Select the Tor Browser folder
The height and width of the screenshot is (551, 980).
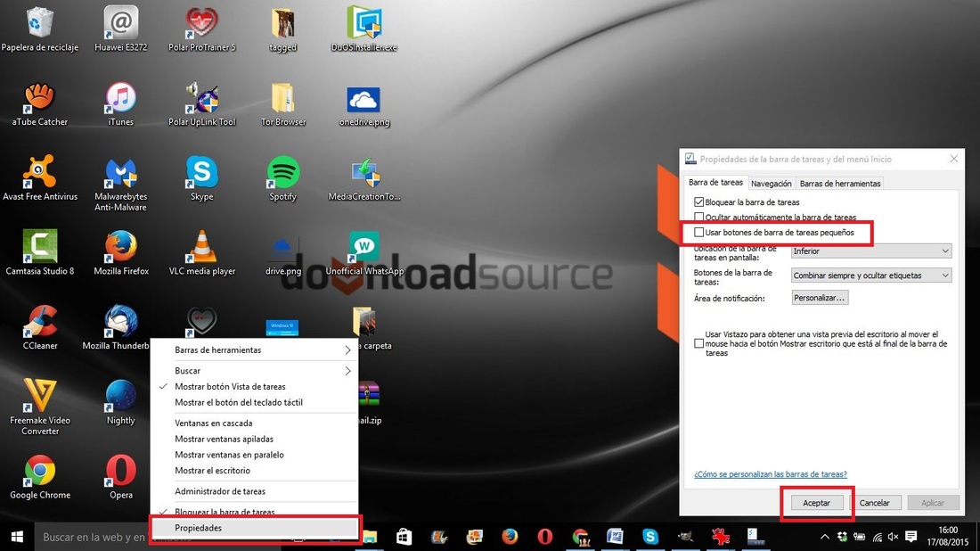pos(283,103)
